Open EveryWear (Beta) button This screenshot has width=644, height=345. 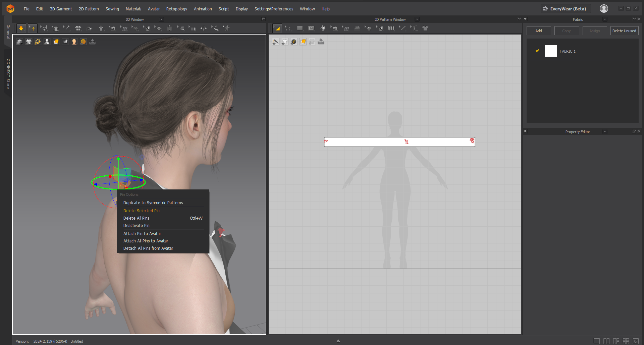[566, 9]
